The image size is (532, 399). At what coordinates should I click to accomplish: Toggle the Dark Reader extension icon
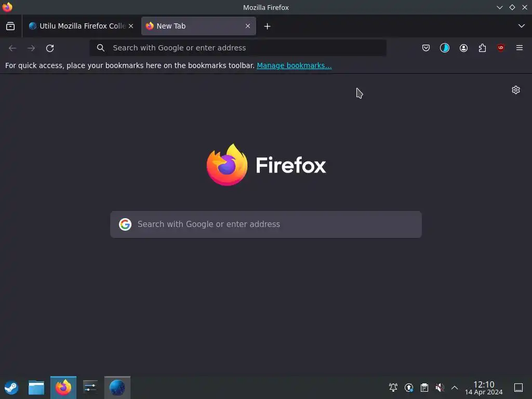445,48
